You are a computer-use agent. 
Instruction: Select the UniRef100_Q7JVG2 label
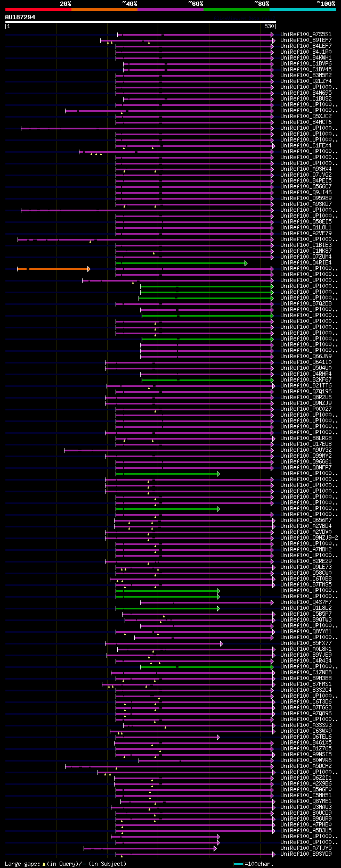click(306, 175)
